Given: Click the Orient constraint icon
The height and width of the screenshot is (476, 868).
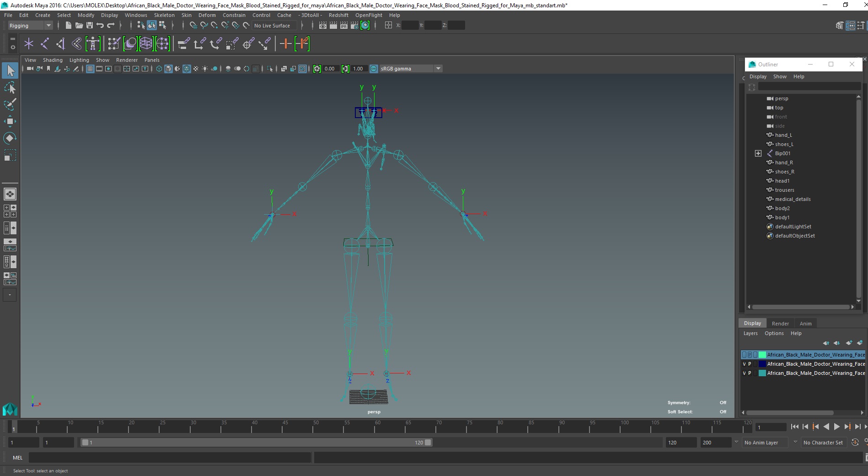Looking at the screenshot, I should [215, 44].
